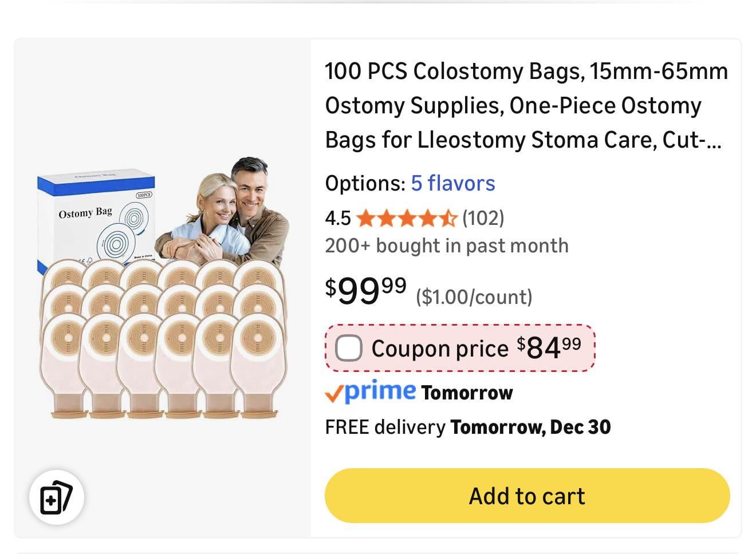
Task: Click the Coupon price label text
Action: coord(439,349)
